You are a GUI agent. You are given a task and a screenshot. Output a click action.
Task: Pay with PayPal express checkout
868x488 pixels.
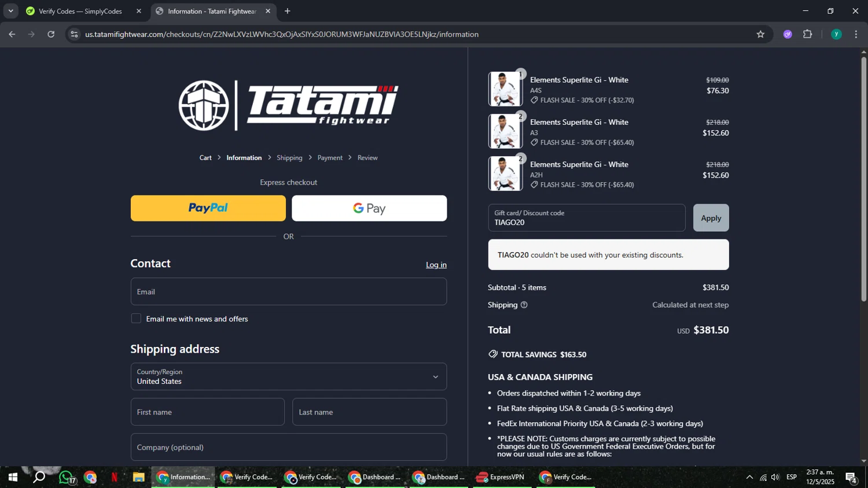pyautogui.click(x=208, y=208)
